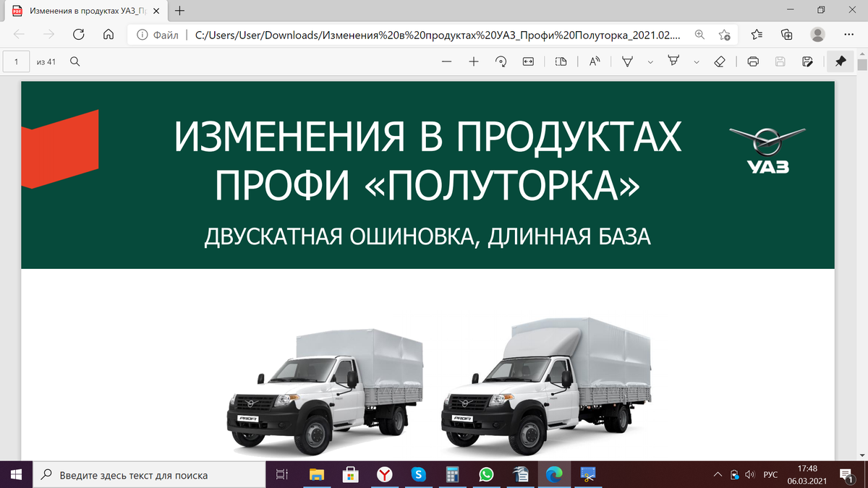The width and height of the screenshot is (868, 488).
Task: Show hidden system tray icons
Action: point(718,474)
